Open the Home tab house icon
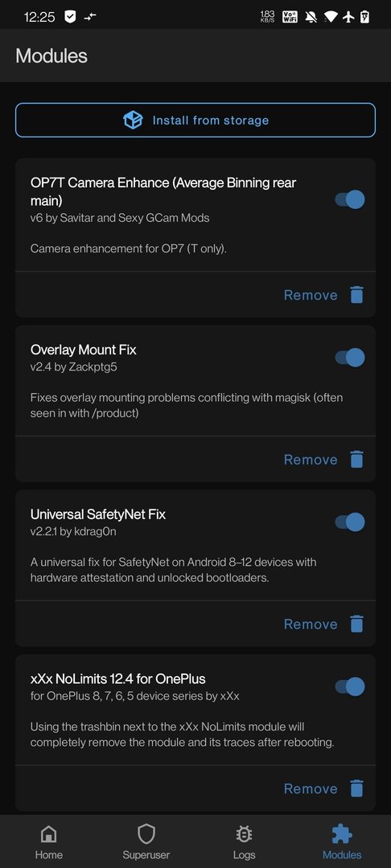391x868 pixels. click(x=49, y=833)
